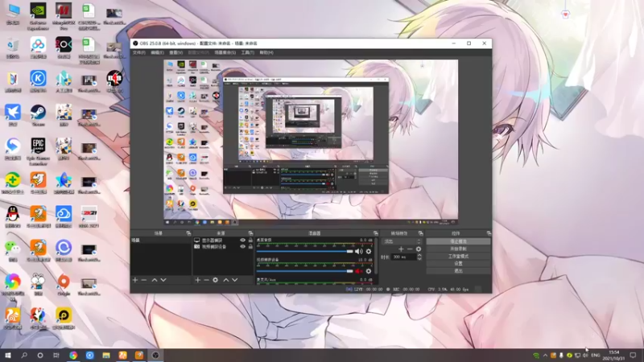Open Scene Collection (场景集合) menu
Image resolution: width=644 pixels, height=362 pixels.
[x=225, y=52]
